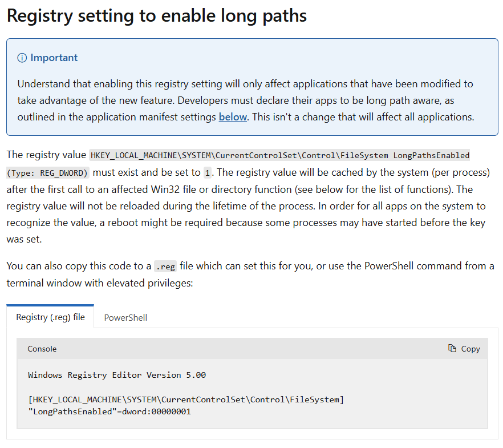Click the inline .reg code snippet
The width and height of the screenshot is (503, 448).
tap(165, 267)
